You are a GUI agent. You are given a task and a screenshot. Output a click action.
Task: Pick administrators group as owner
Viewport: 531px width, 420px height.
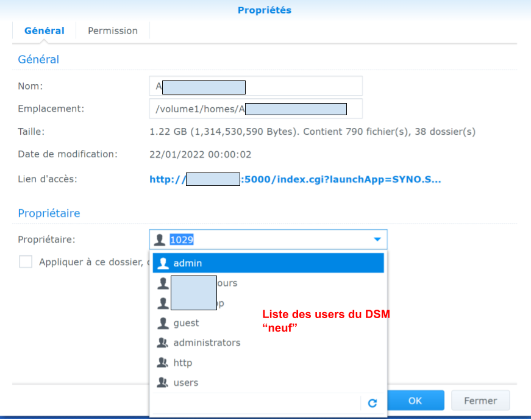pyautogui.click(x=207, y=343)
